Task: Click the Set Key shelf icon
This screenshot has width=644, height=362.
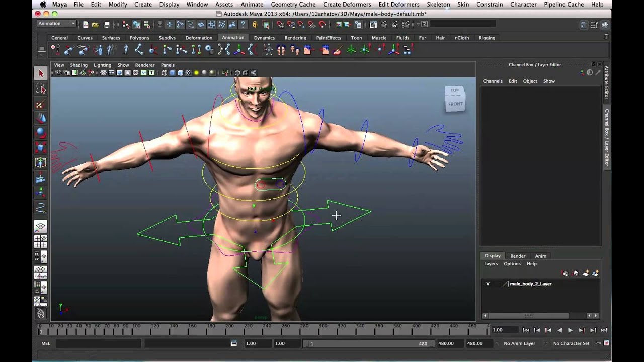Action: point(55,49)
